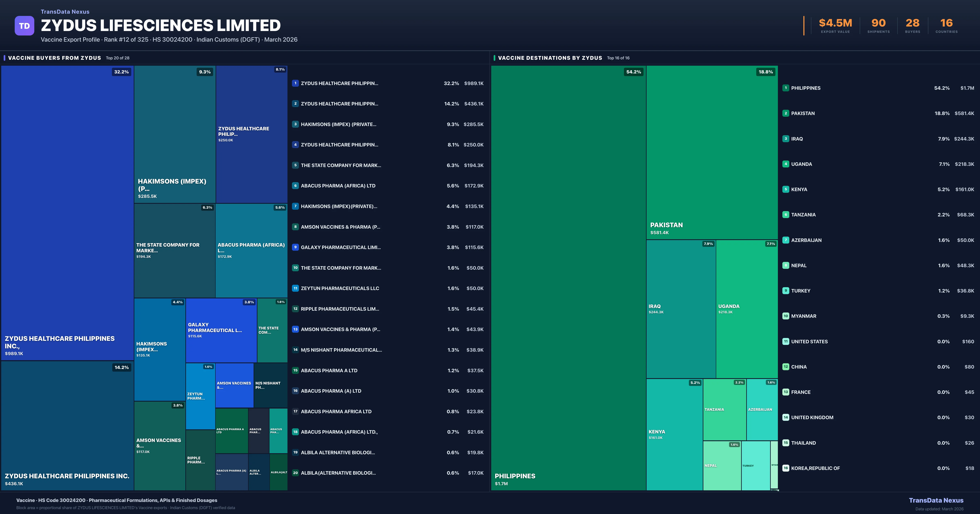Click rank badge 1 beside Philippines
The image size is (980, 514).
pyautogui.click(x=786, y=88)
